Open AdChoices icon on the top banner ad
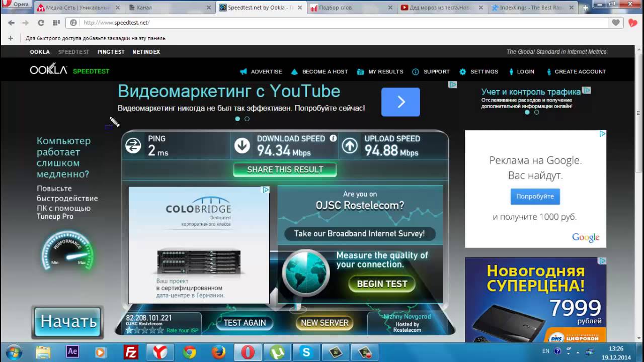644x362 pixels. click(452, 84)
